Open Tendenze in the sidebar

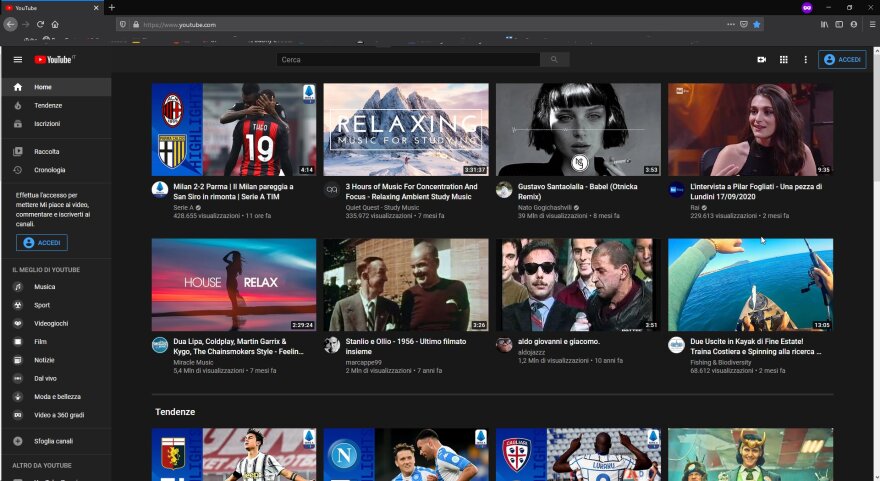(48, 105)
